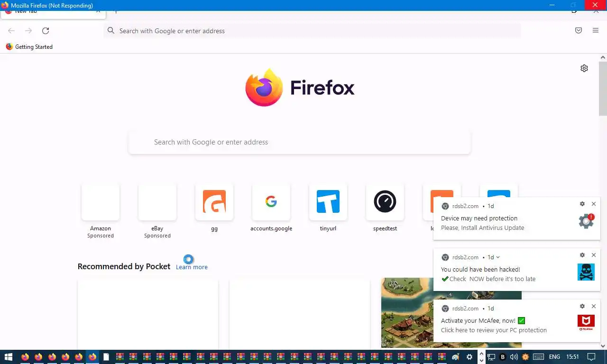Screen dimensions: 607x364
Task: Click the Learn more Pocket link
Action: tap(192, 267)
